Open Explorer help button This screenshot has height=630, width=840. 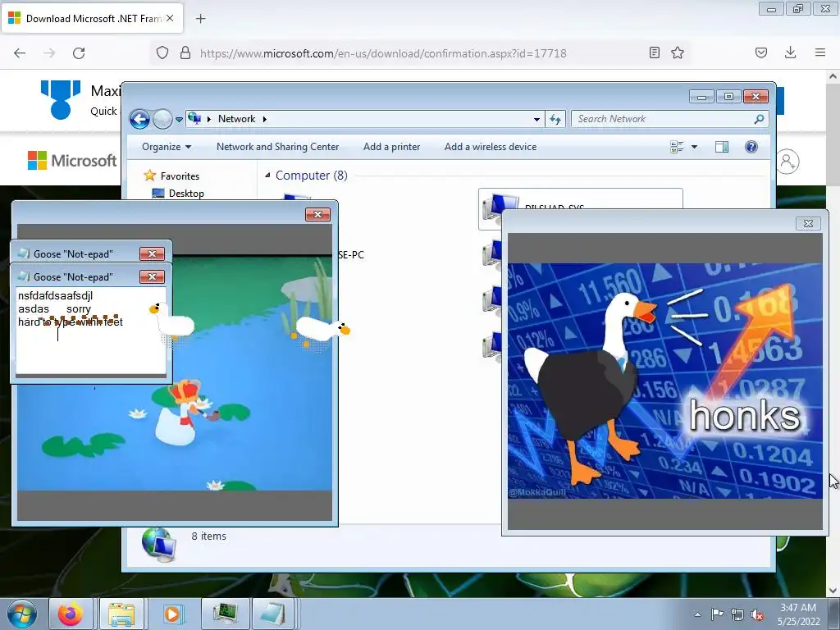tap(751, 147)
